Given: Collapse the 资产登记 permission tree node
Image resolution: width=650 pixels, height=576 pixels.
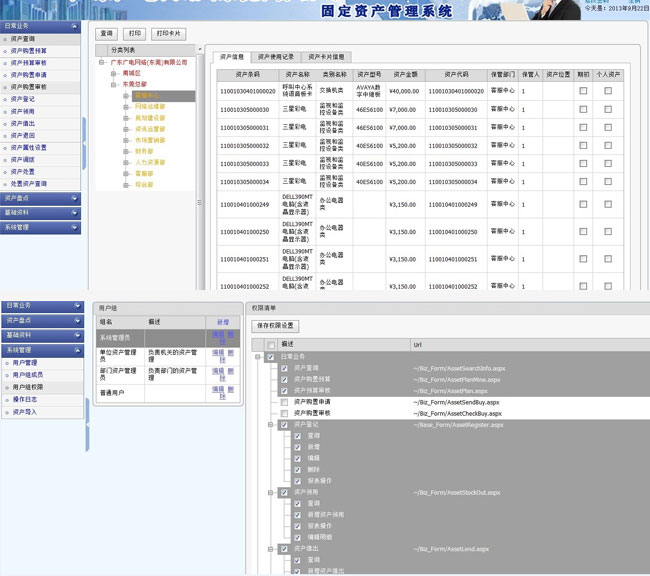Looking at the screenshot, I should [x=271, y=425].
